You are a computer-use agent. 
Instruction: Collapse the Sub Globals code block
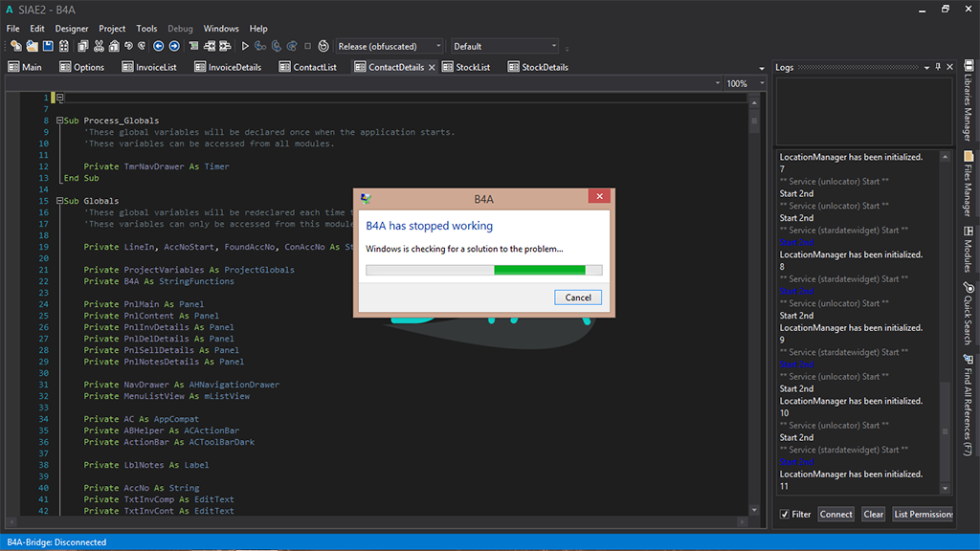(x=59, y=201)
